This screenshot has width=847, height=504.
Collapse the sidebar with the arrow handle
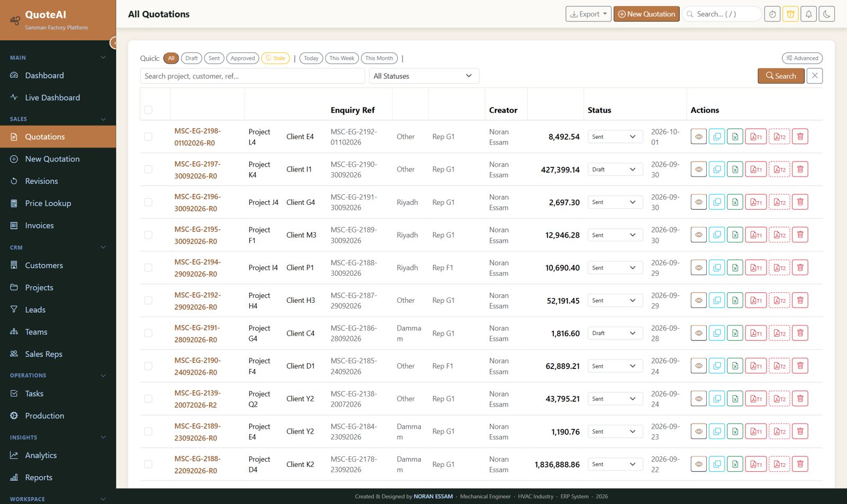[x=113, y=43]
